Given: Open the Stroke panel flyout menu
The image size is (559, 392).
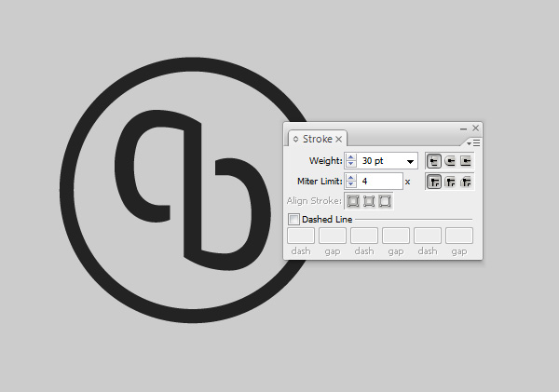Looking at the screenshot, I should tap(474, 143).
